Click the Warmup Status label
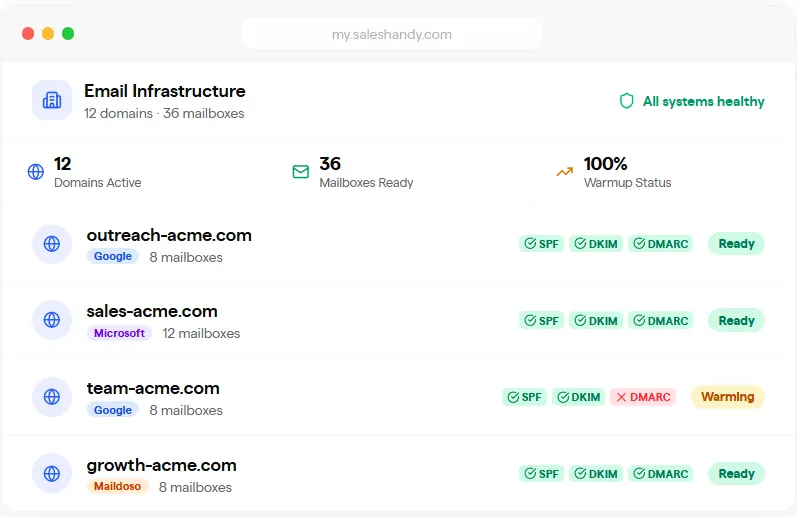The image size is (797, 517). click(627, 183)
